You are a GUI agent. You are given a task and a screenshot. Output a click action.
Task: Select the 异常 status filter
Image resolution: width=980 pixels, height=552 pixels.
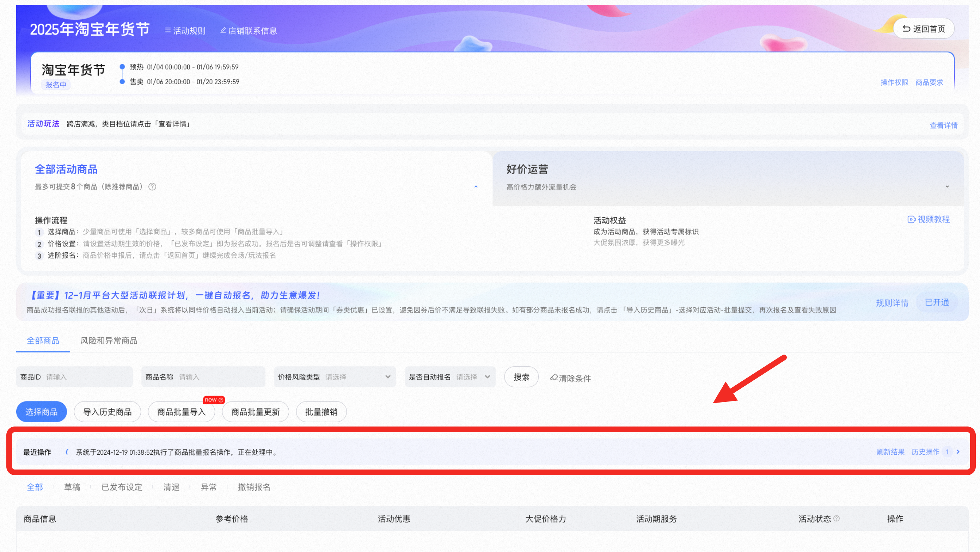tap(208, 487)
